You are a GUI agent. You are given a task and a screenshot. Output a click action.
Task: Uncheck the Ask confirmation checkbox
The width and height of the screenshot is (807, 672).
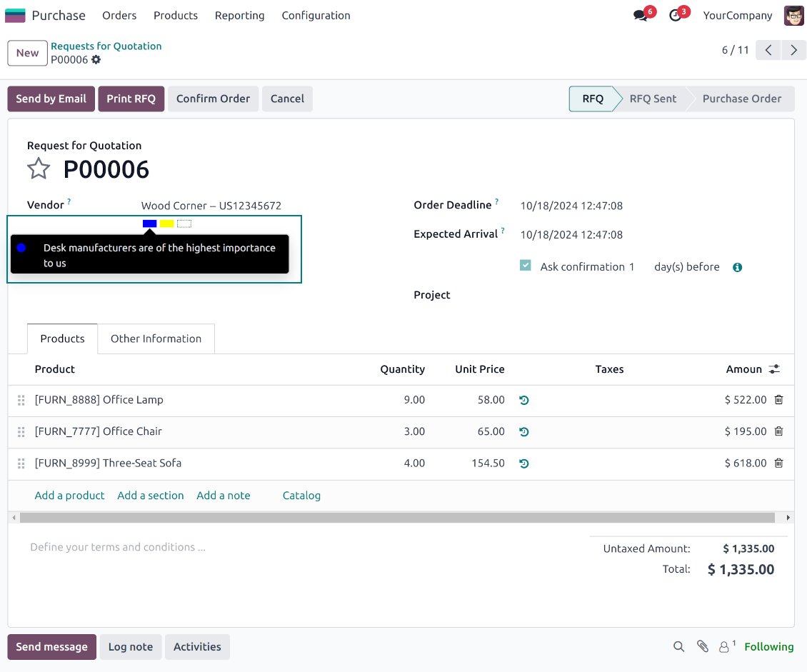click(526, 266)
